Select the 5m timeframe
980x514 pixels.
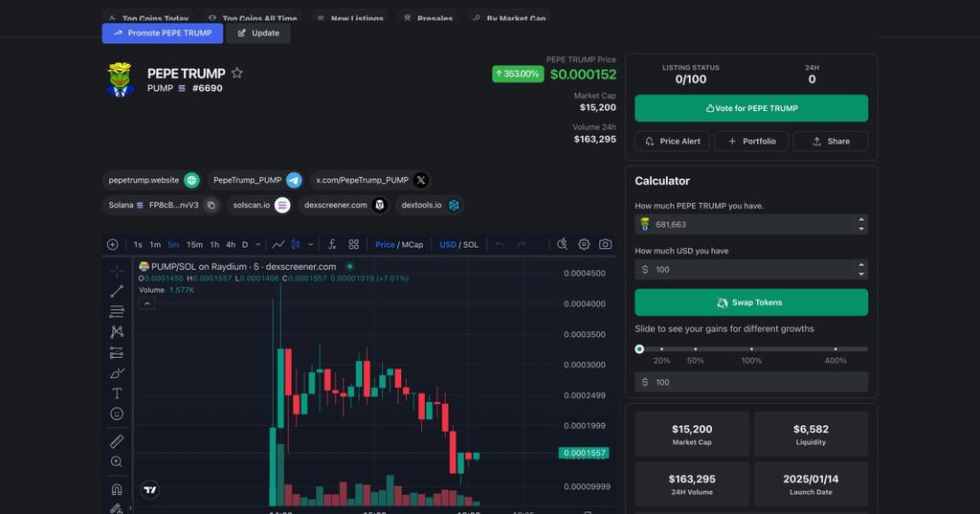point(174,244)
